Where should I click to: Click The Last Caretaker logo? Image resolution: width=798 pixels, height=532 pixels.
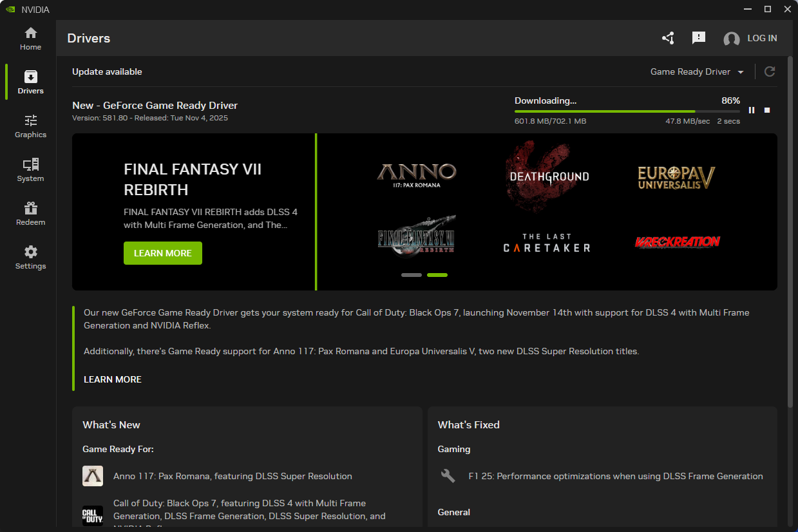(547, 243)
